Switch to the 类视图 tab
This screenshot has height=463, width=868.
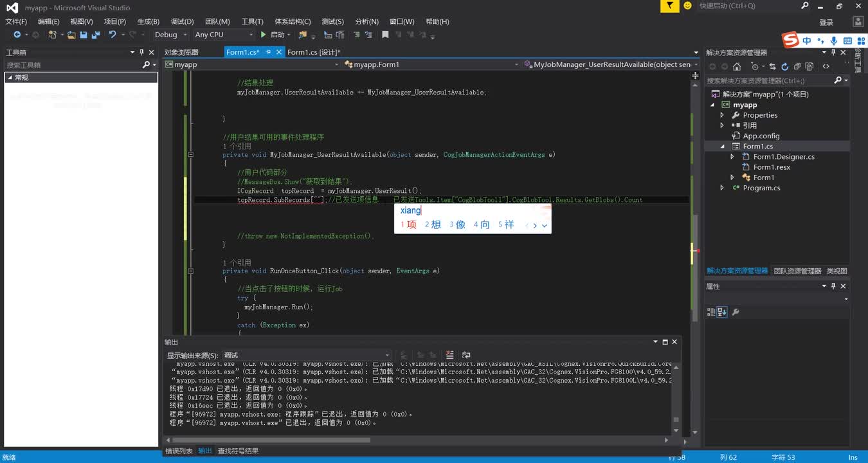coord(836,271)
